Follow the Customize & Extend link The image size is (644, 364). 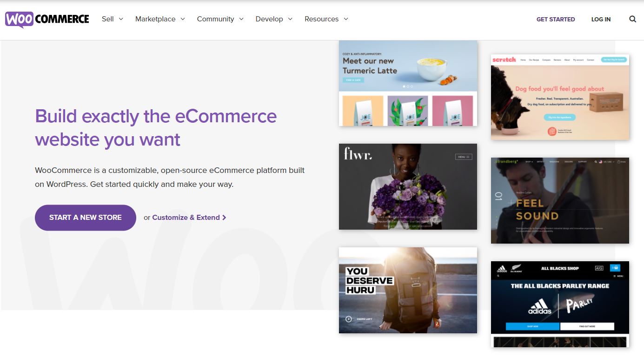(x=186, y=217)
